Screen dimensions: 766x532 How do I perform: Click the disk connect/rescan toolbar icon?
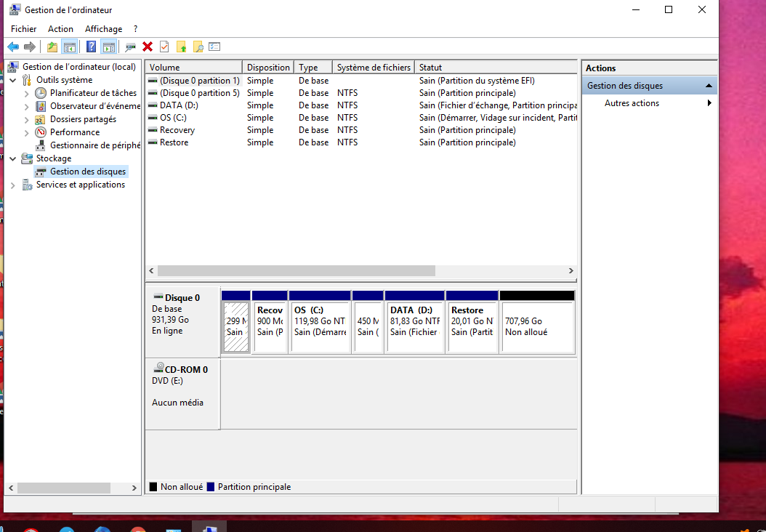tap(130, 47)
